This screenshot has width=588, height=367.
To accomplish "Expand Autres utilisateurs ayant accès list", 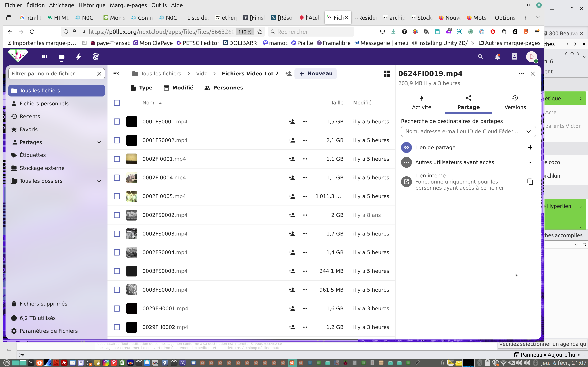I will click(530, 162).
